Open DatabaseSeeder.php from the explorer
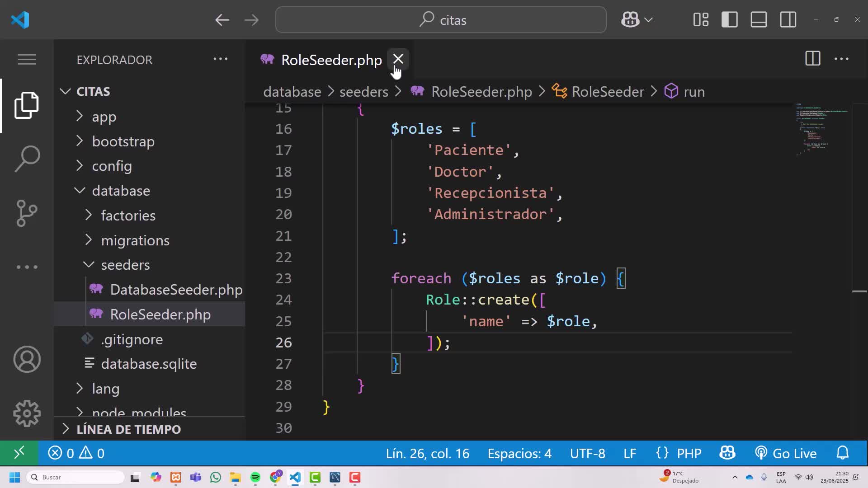Viewport: 868px width, 488px height. point(150,290)
